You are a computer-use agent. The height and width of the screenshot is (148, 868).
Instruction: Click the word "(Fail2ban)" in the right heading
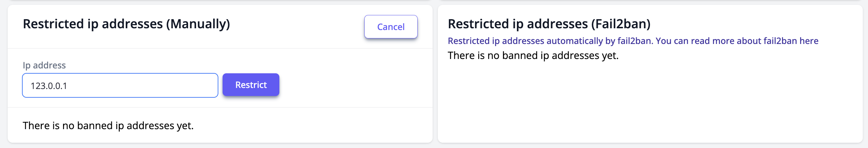coord(621,24)
